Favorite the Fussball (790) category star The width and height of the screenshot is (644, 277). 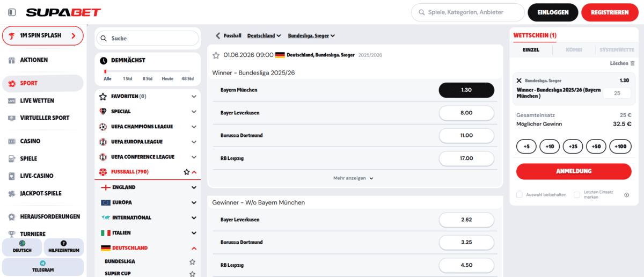pyautogui.click(x=186, y=172)
